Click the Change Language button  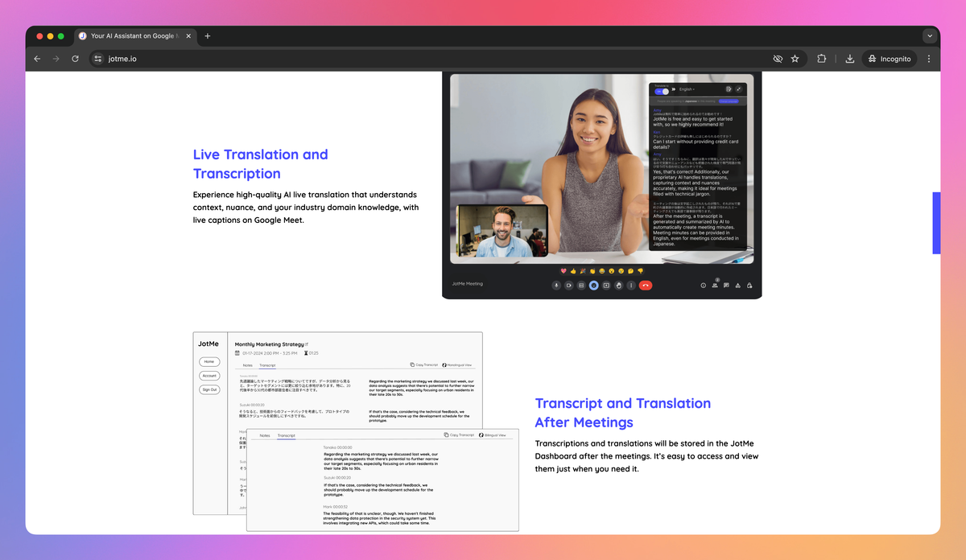pos(729,101)
